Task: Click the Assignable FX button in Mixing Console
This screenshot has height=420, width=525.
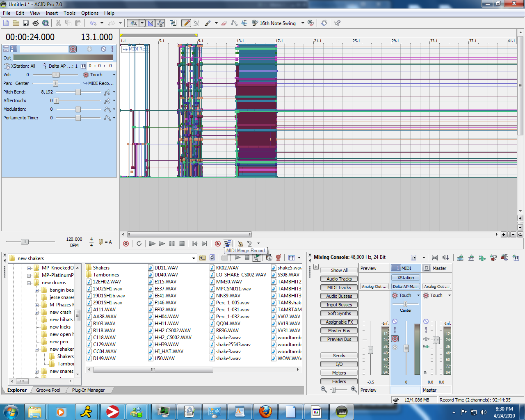Action: [x=339, y=322]
